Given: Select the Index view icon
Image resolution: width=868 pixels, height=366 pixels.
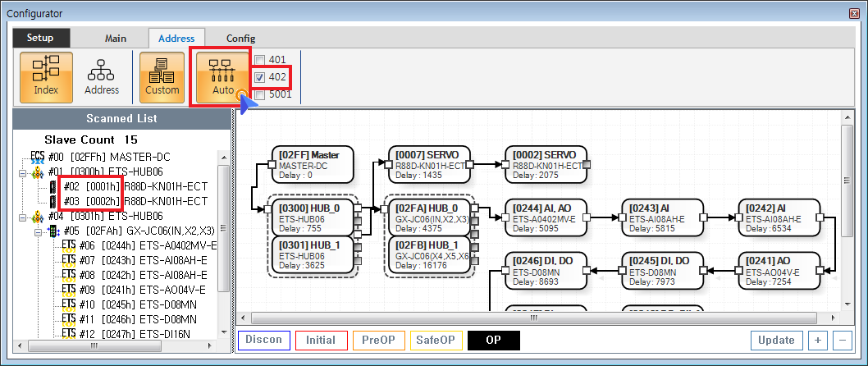Looking at the screenshot, I should pyautogui.click(x=46, y=77).
